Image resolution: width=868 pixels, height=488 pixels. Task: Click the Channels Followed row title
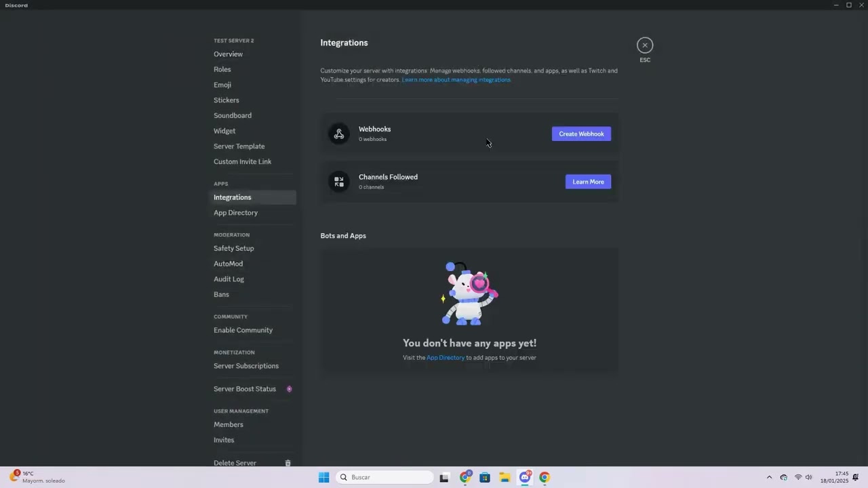(388, 177)
